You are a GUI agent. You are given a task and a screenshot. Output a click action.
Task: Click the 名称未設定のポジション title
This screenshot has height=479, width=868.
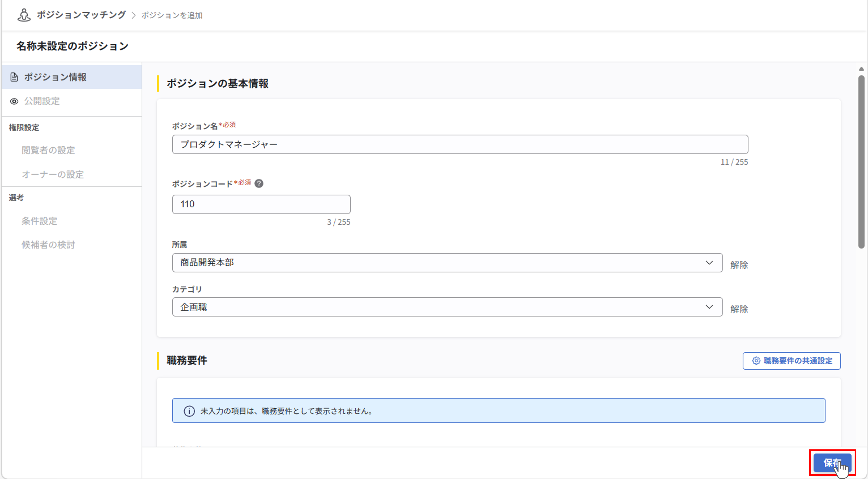coord(72,46)
